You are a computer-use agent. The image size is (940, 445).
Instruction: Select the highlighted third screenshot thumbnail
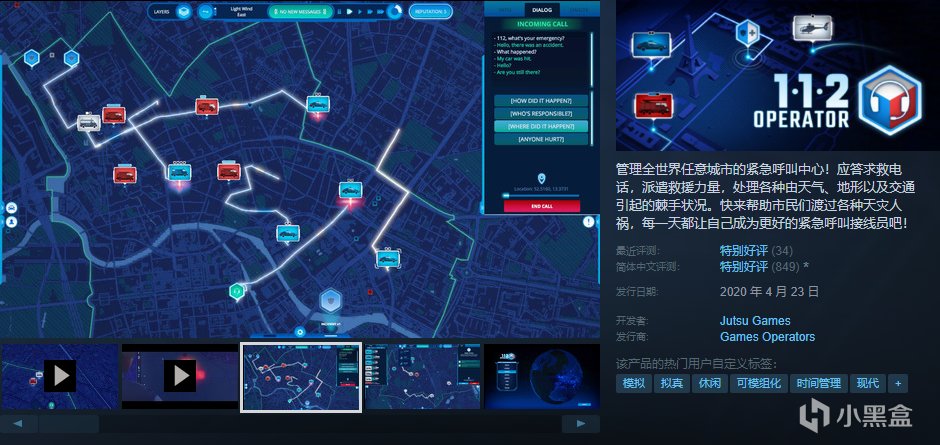pos(301,377)
